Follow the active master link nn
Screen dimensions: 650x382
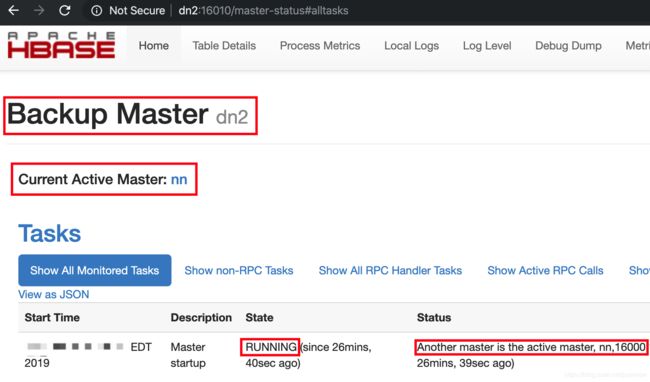tap(179, 179)
